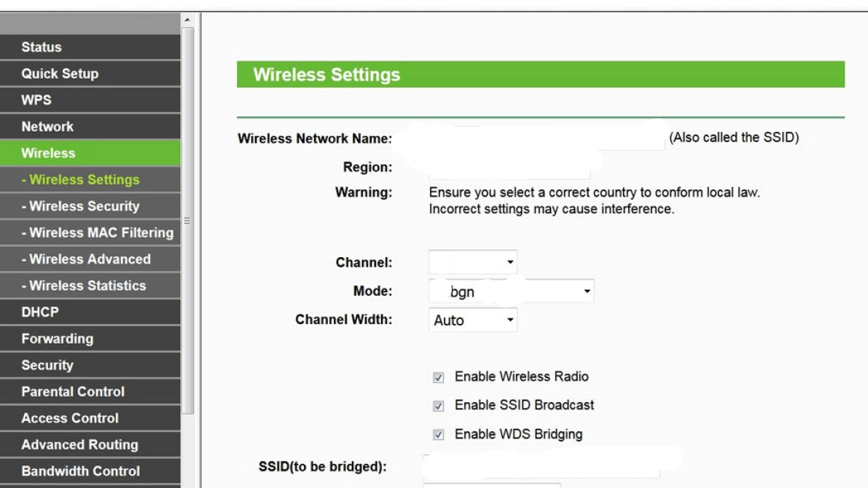Select Wireless Advanced submenu

pyautogui.click(x=90, y=259)
